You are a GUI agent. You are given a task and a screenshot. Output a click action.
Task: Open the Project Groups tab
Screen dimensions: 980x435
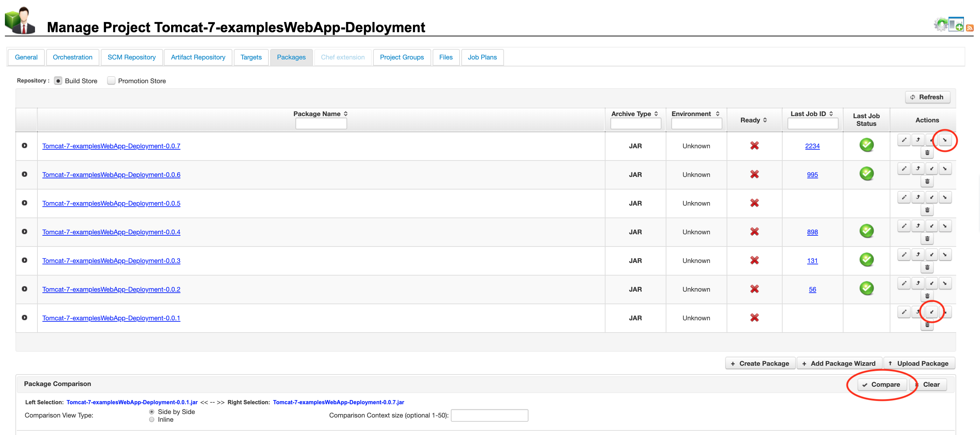point(402,57)
